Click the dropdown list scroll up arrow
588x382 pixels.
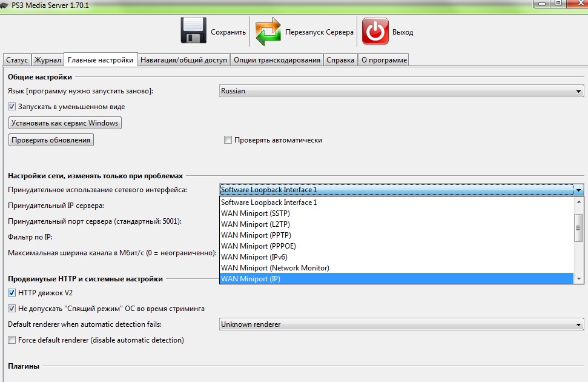[x=579, y=202]
